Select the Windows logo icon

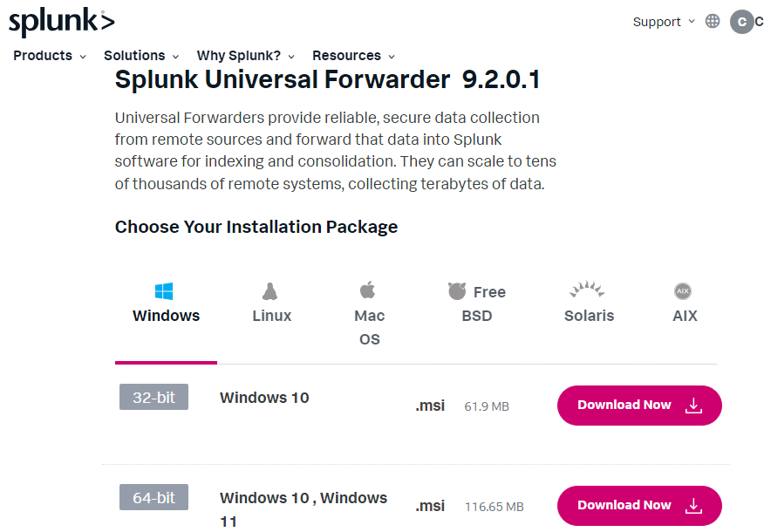(163, 291)
